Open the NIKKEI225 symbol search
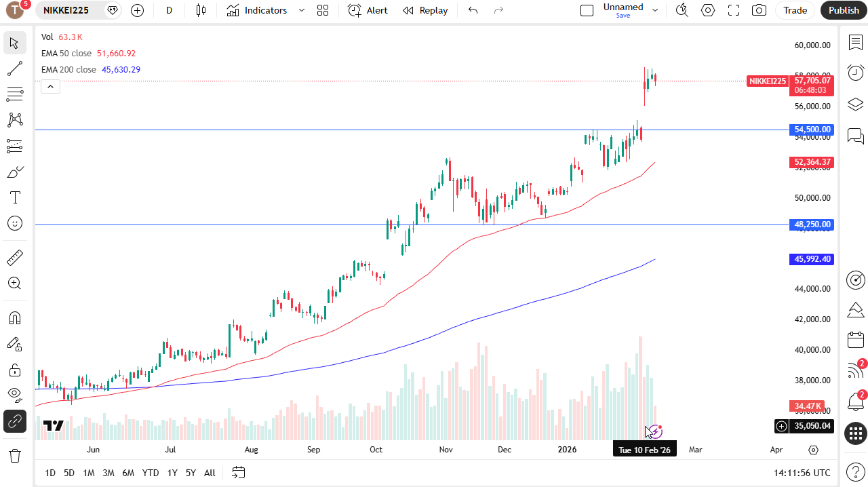Screen dimensions: 868x487 coord(66,10)
